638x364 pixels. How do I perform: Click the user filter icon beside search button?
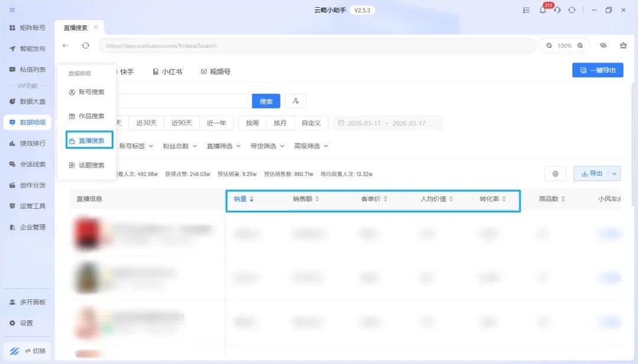(295, 101)
